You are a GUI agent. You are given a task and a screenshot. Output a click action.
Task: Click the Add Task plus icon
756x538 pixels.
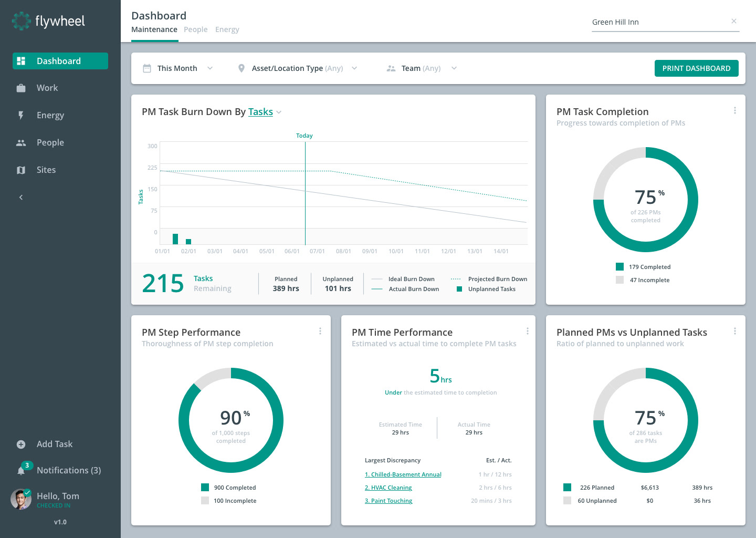21,444
